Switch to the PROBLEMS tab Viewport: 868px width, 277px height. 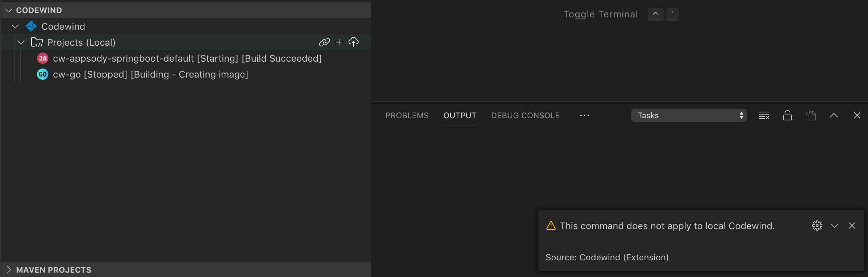coord(407,115)
